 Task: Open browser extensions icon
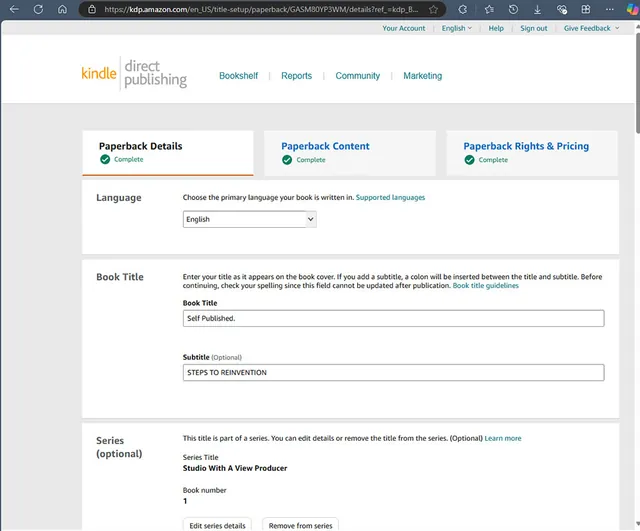462,9
